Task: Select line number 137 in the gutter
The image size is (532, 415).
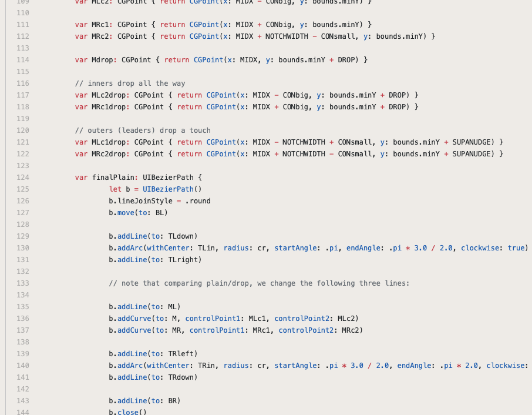Action: [x=23, y=330]
